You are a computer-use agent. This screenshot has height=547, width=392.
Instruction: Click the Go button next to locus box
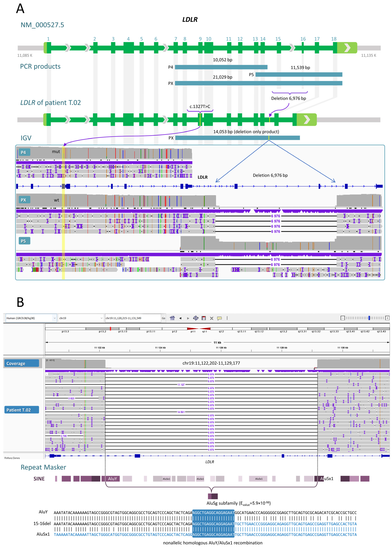click(x=163, y=318)
